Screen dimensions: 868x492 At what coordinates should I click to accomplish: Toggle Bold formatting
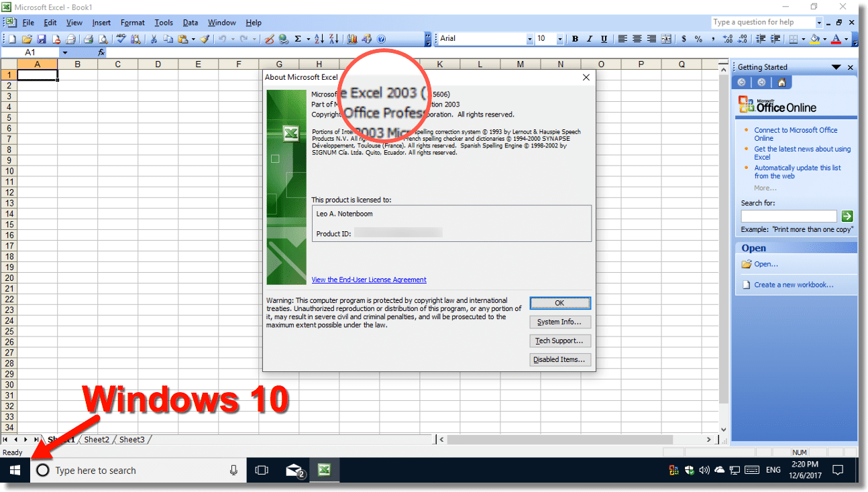pyautogui.click(x=575, y=39)
